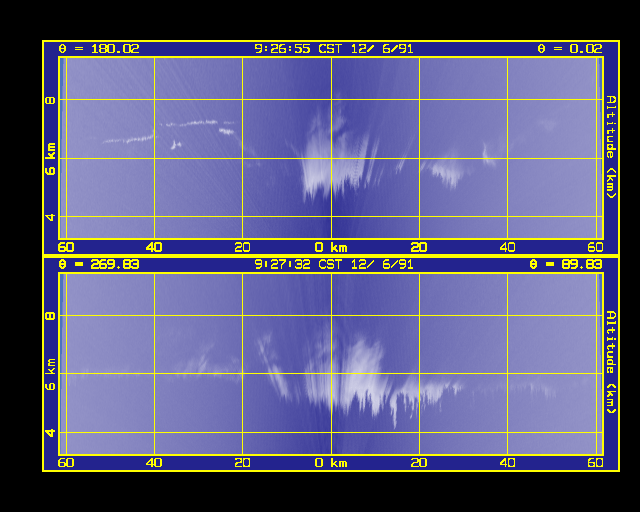Click the upper panel's 6 km altitude label
This screenshot has height=512, width=640.
click(x=50, y=159)
